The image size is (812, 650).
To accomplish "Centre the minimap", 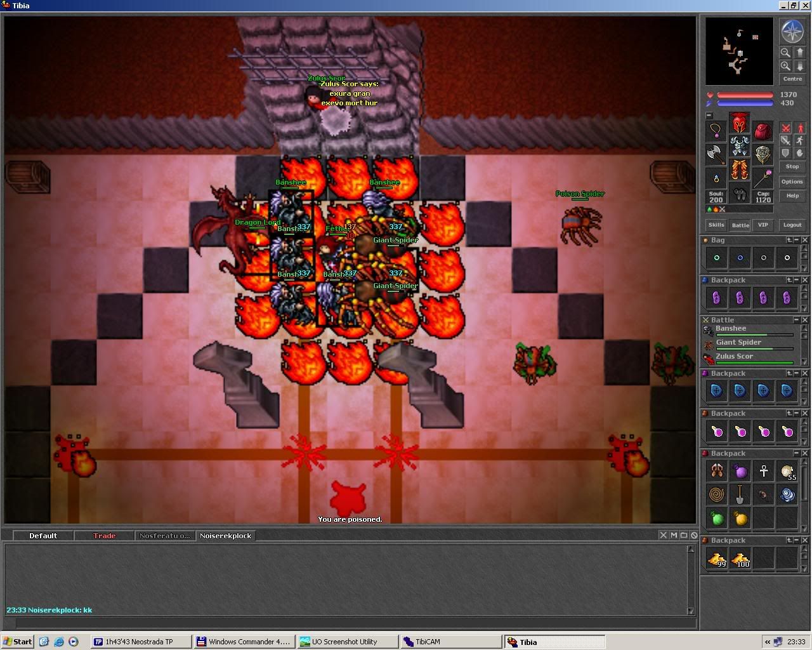I will [792, 79].
